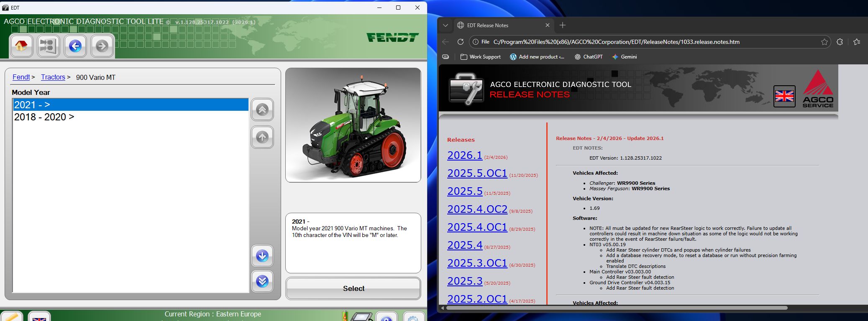Jump to top of Model Year list
Image resolution: width=868 pixels, height=321 pixels.
(x=262, y=110)
